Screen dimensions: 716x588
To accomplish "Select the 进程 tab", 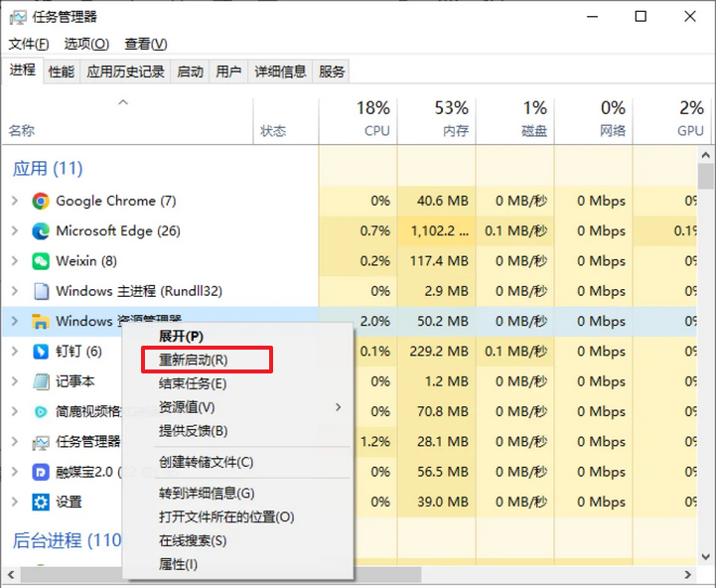I will click(23, 71).
